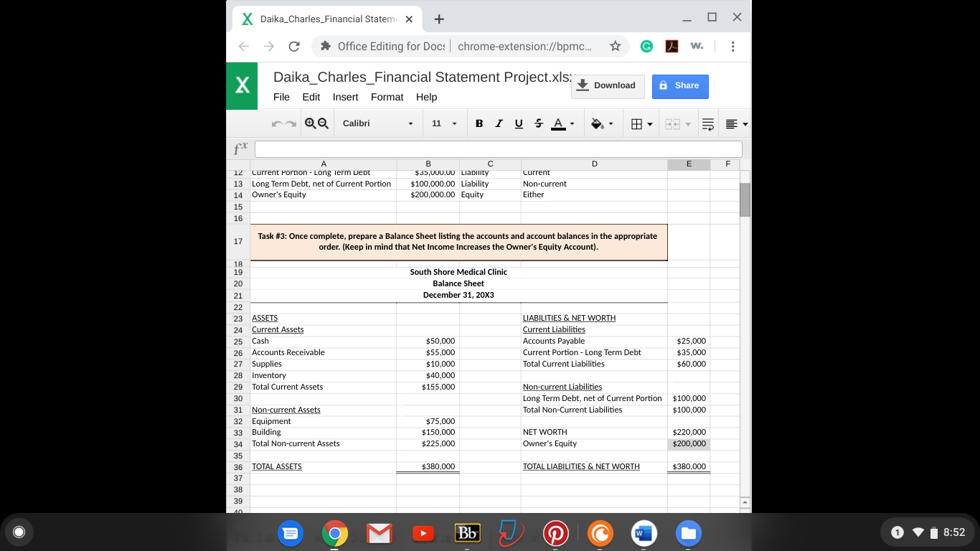Screen dimensions: 980x551
Task: Open the font size dropdown
Action: click(x=443, y=123)
